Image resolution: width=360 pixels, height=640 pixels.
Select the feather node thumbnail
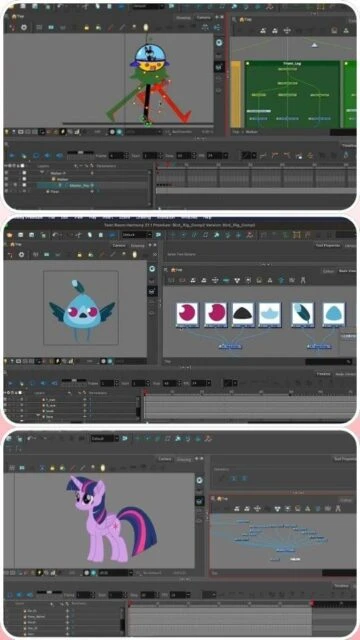(x=303, y=314)
